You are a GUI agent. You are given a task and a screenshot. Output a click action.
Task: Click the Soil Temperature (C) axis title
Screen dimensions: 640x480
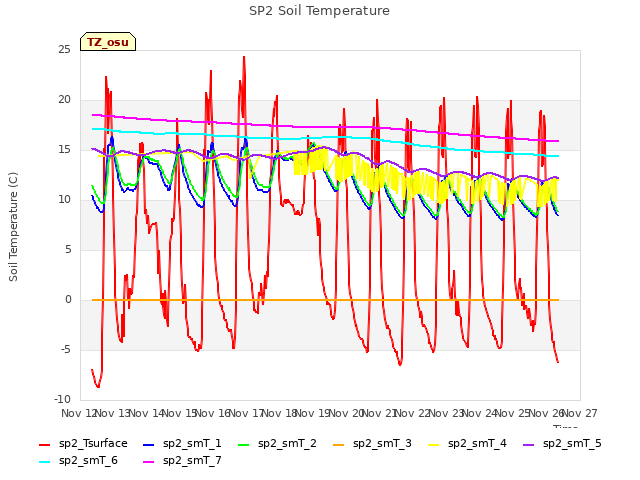point(13,227)
